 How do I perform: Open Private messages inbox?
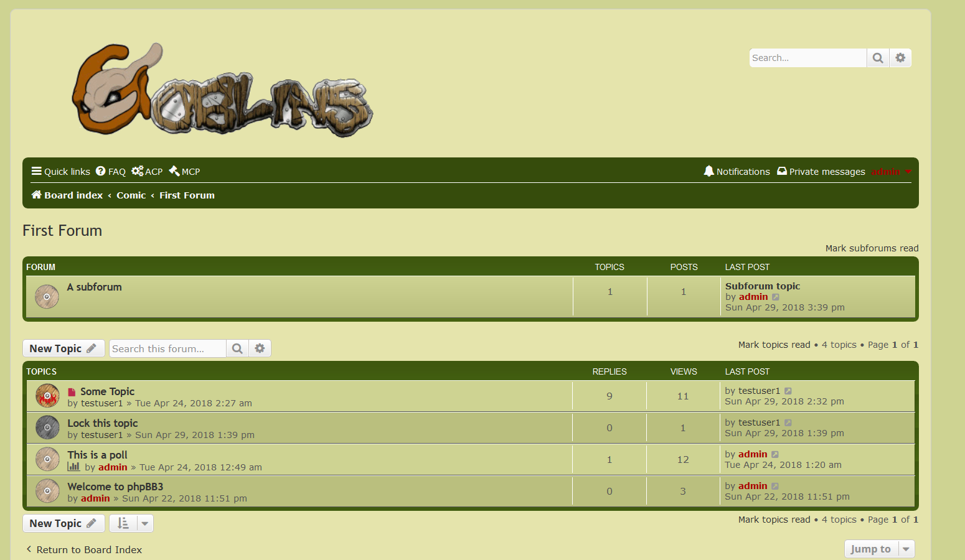coord(821,172)
